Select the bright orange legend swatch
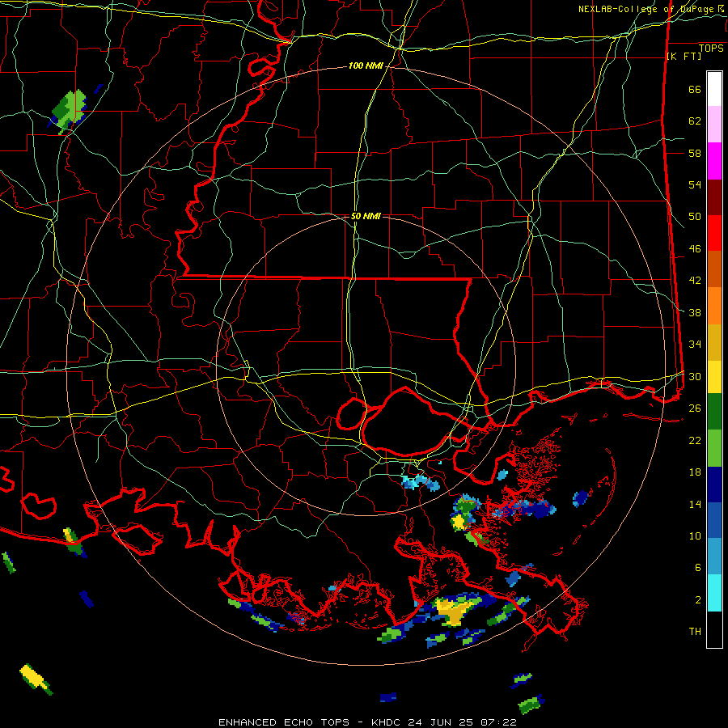 (714, 306)
